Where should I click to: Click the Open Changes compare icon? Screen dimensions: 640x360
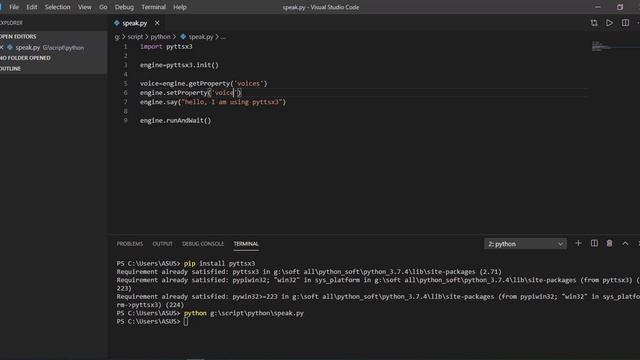[x=594, y=23]
